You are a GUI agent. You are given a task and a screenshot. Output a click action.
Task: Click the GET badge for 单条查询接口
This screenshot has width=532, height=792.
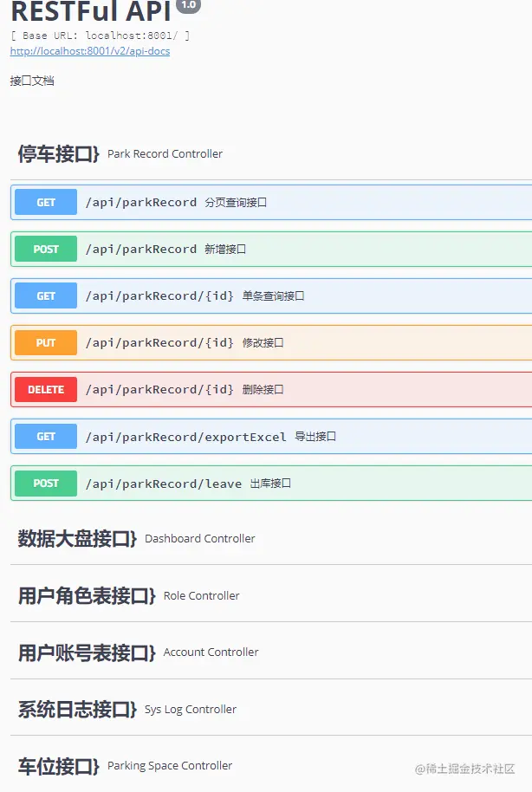[x=46, y=296]
